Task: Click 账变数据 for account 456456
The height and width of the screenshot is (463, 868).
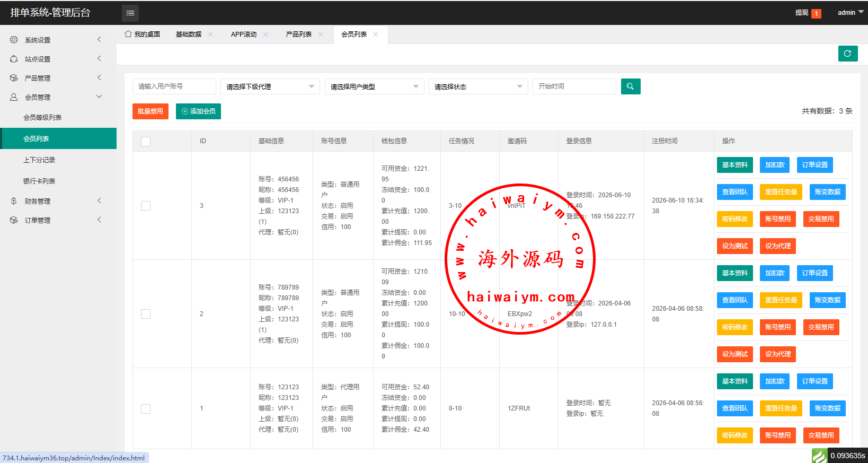Action: coord(828,192)
